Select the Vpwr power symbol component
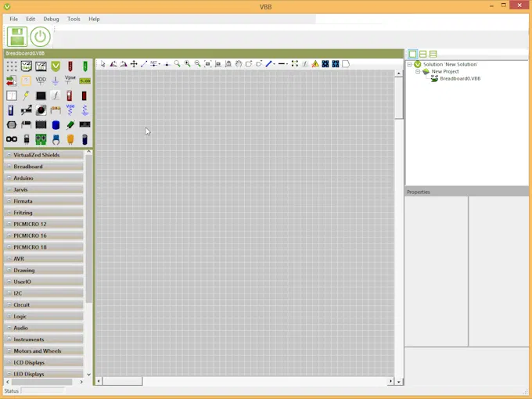Screen dimensions: 532x399 click(x=70, y=81)
